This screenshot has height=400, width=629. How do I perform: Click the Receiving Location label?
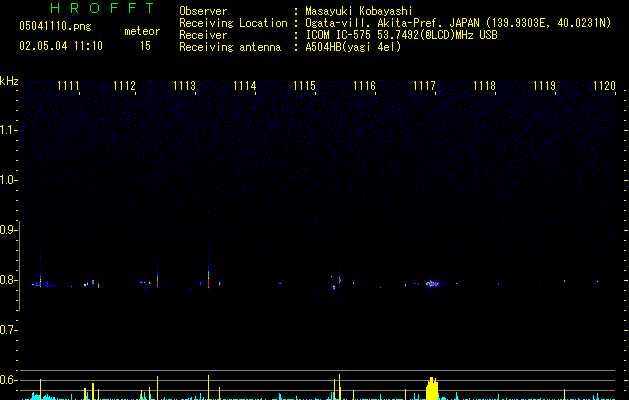pyautogui.click(x=233, y=23)
